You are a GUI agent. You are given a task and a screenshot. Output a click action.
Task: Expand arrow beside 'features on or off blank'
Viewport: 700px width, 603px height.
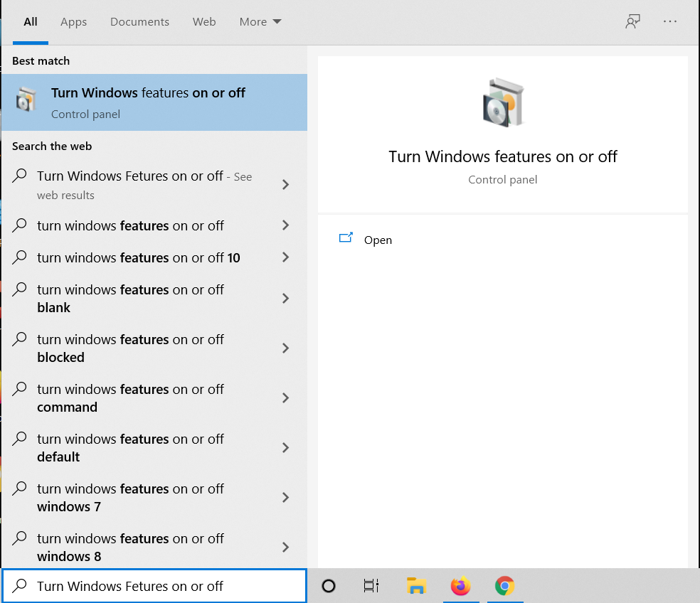tap(285, 299)
